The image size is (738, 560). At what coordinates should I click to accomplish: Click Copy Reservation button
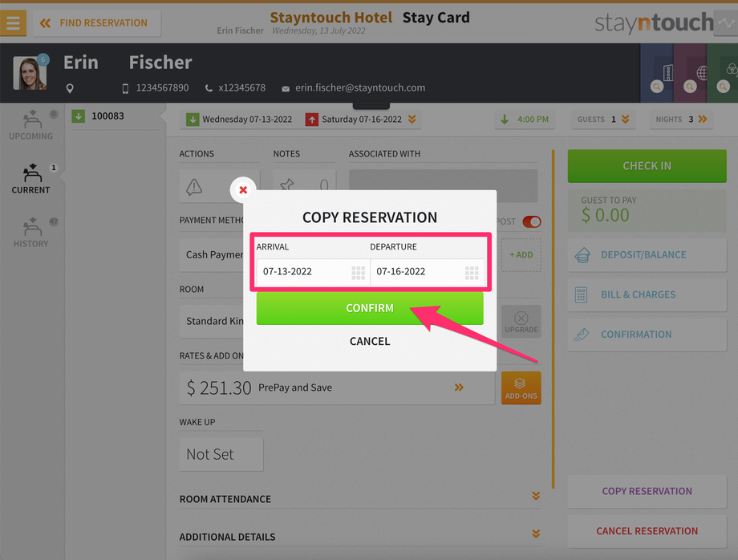pyautogui.click(x=647, y=491)
